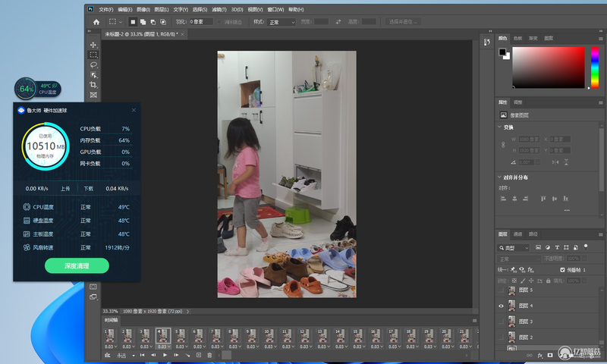Click quick mask mode icon in toolbox

pos(93,287)
